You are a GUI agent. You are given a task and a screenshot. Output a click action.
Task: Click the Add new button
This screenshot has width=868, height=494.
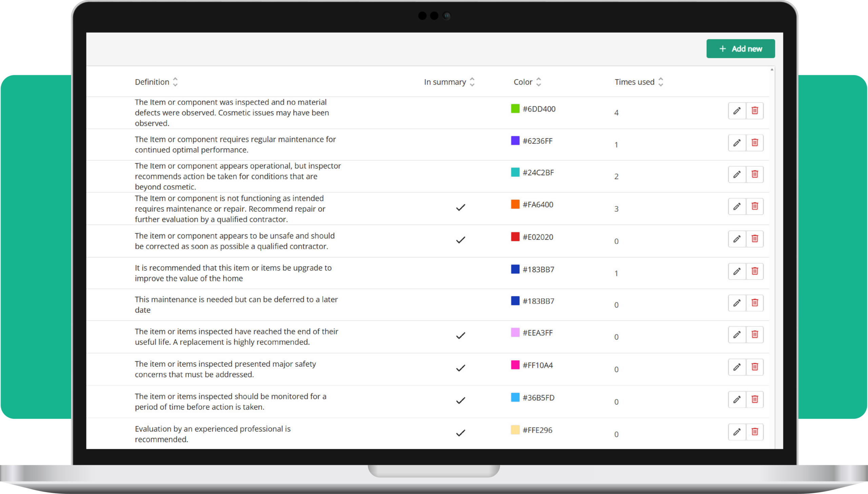point(741,49)
